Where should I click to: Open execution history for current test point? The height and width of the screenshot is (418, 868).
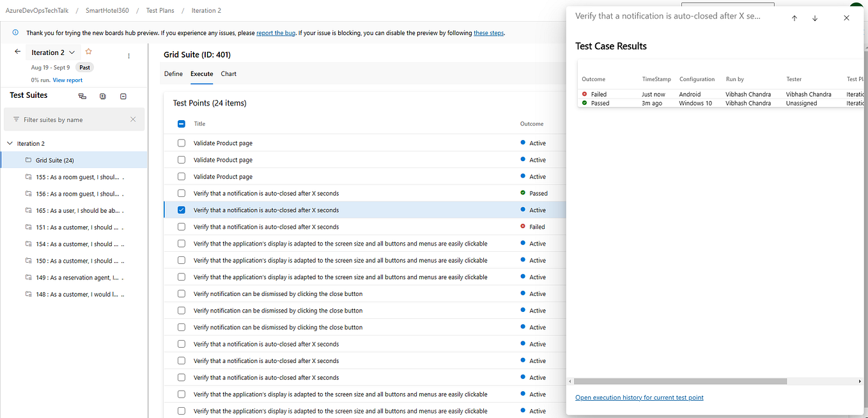[639, 397]
